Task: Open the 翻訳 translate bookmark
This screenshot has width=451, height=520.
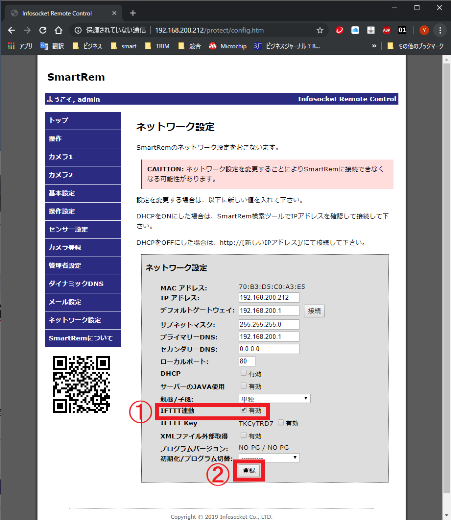Action: click(x=52, y=46)
